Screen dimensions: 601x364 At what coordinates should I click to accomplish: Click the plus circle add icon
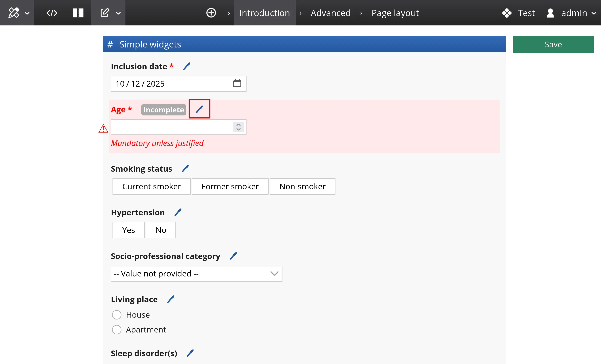pyautogui.click(x=211, y=13)
